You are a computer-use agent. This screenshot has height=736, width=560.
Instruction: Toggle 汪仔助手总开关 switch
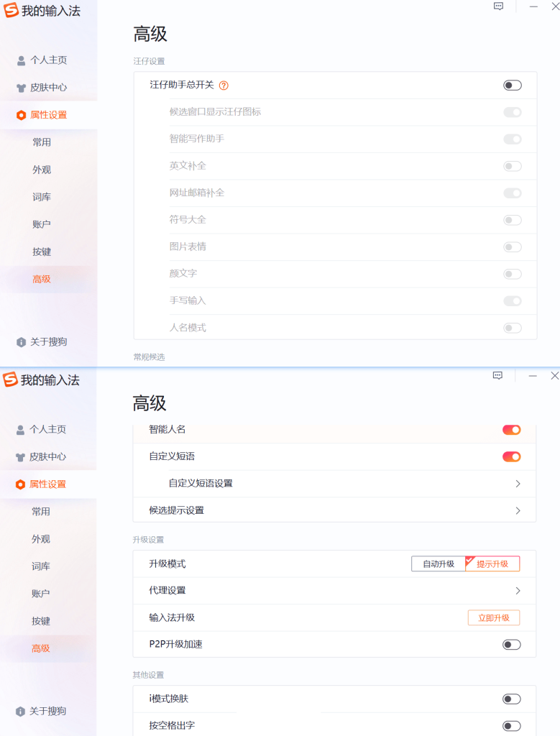click(x=512, y=86)
